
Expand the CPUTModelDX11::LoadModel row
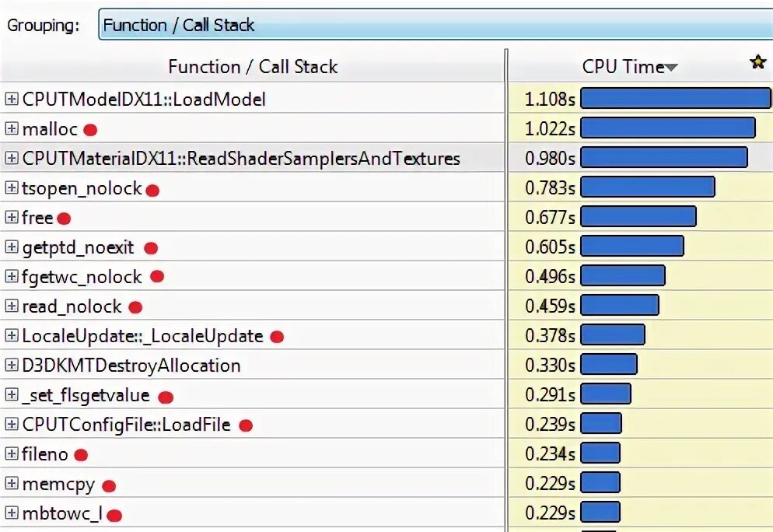coord(11,100)
